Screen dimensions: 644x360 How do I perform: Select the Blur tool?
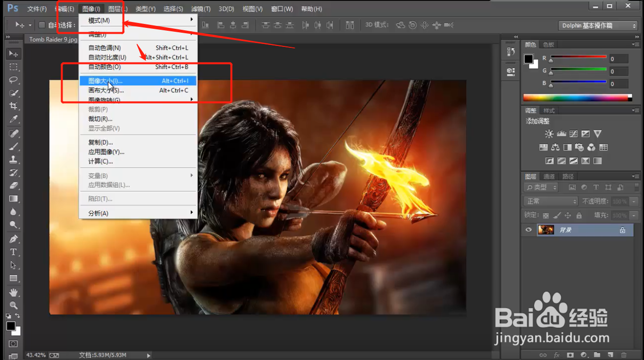point(14,212)
